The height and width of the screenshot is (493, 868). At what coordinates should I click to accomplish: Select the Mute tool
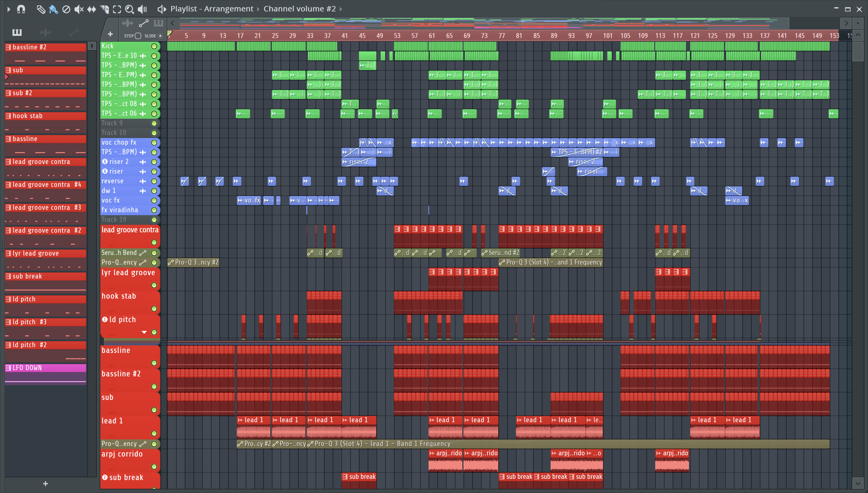79,9
